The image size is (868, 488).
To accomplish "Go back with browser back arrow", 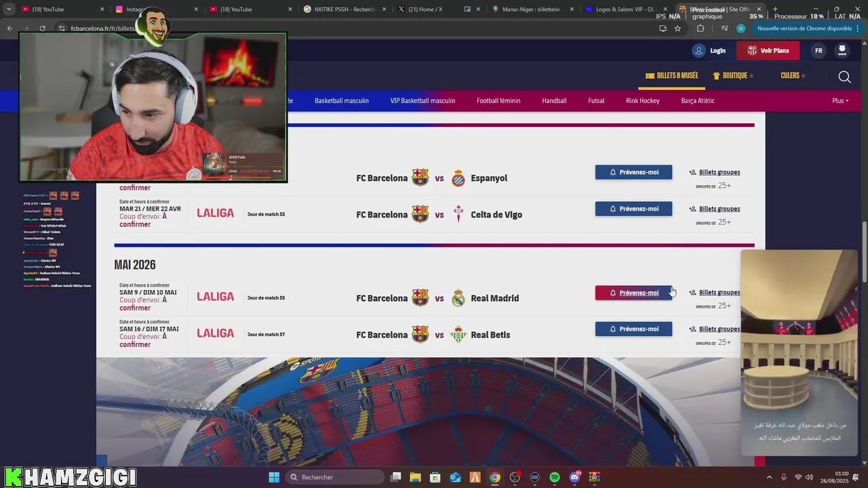I will coord(9,28).
